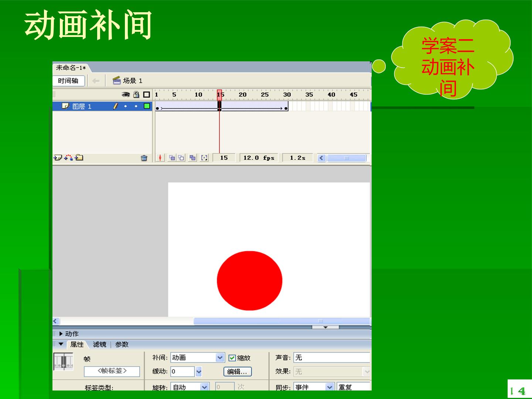532x399 pixels.
Task: Click the green layer outline color swatch
Action: click(x=147, y=106)
